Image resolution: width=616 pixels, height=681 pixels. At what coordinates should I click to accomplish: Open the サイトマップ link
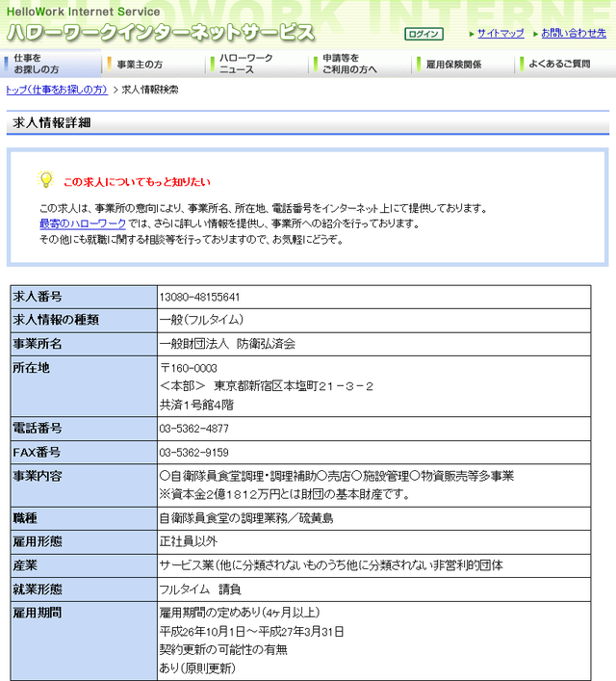(x=500, y=34)
